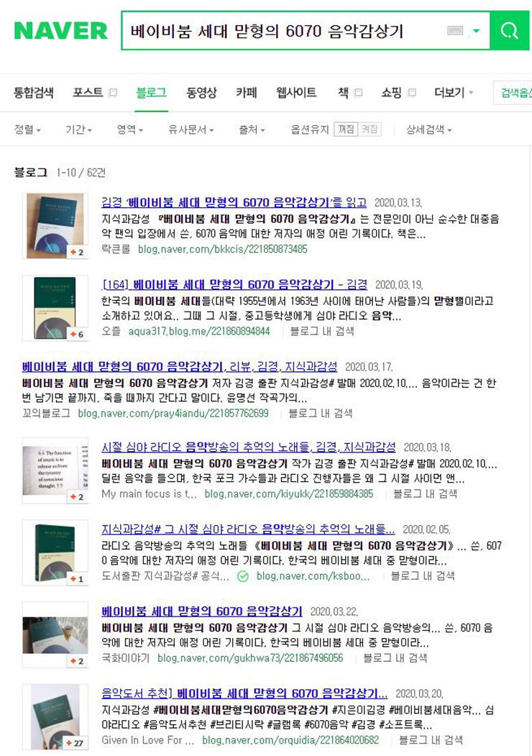
Task: Click the new-window icon next to 쇼핑
Action: pos(411,93)
